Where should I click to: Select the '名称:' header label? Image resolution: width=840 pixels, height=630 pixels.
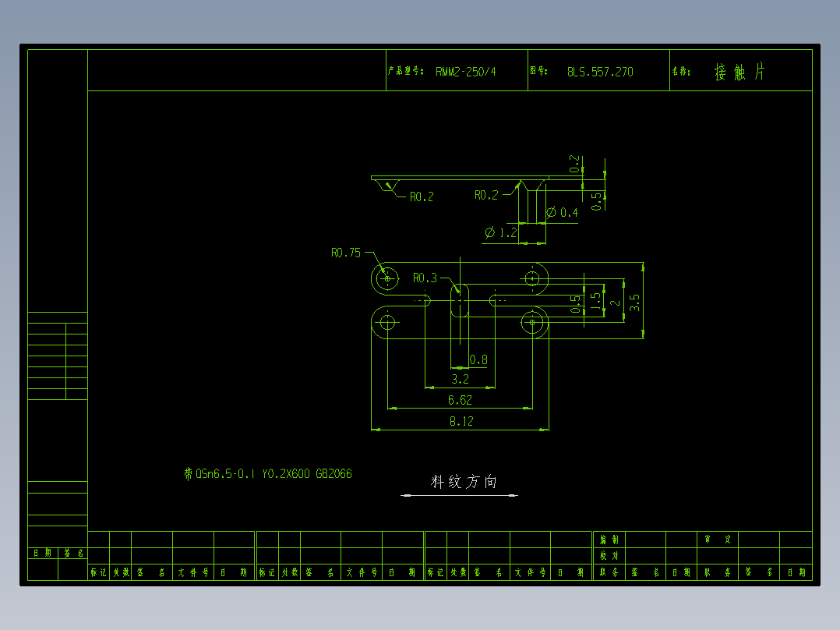(x=681, y=71)
